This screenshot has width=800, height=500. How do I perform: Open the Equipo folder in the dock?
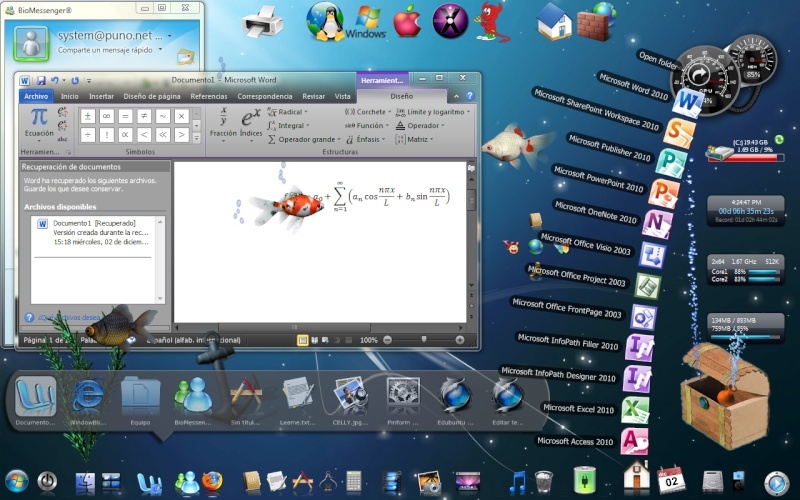point(140,397)
